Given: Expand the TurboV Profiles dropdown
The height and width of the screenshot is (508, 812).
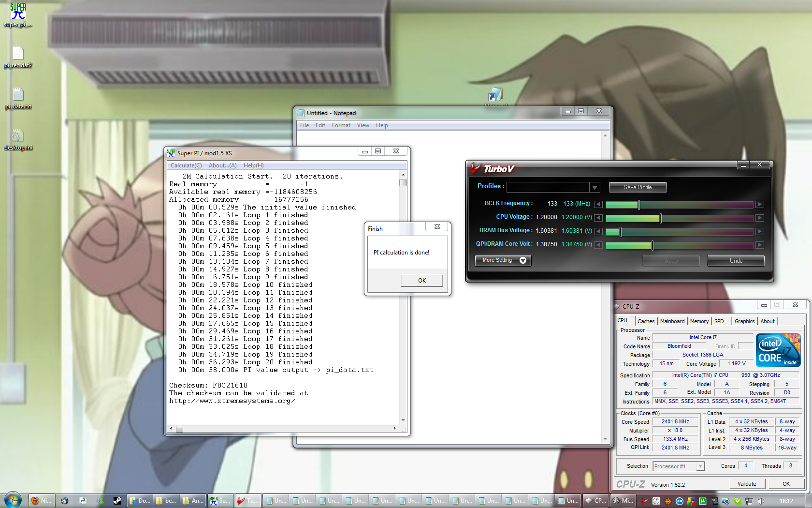Looking at the screenshot, I should point(594,187).
